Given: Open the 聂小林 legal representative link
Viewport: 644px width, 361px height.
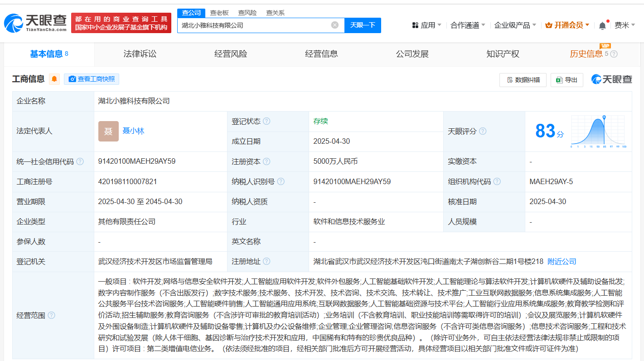Looking at the screenshot, I should tap(133, 131).
